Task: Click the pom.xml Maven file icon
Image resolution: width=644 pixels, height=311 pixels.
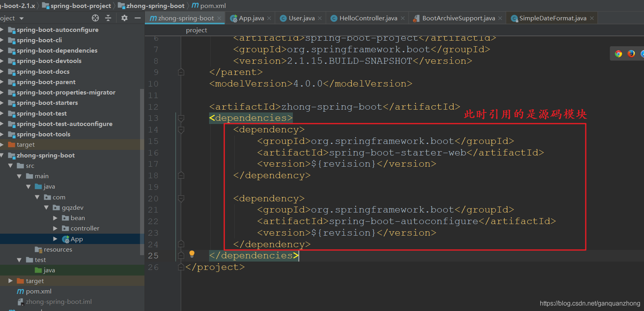Action: (x=20, y=291)
